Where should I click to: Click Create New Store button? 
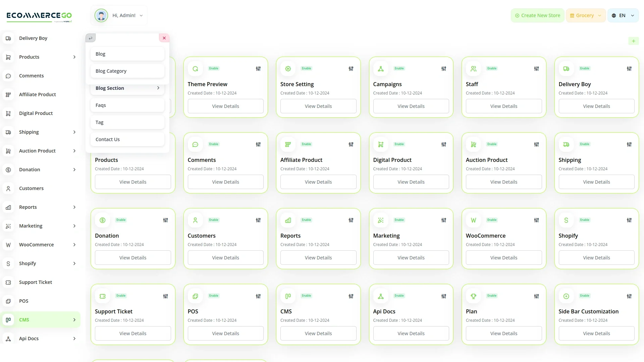click(537, 15)
